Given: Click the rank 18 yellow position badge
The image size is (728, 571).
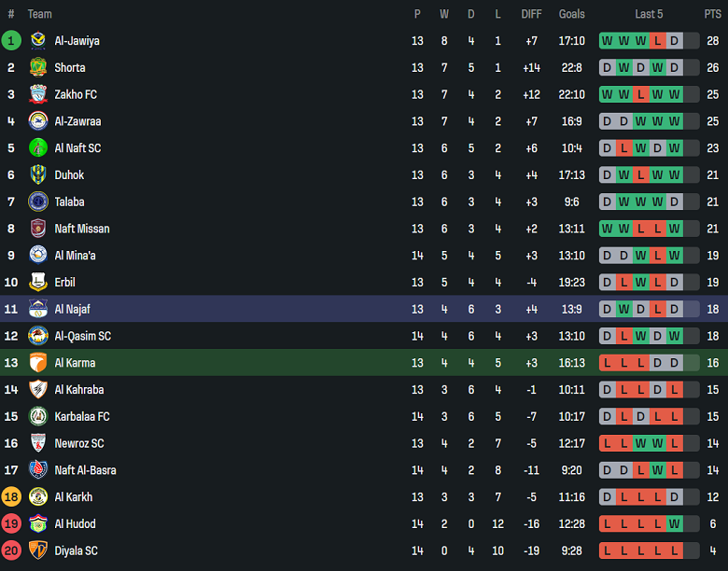Looking at the screenshot, I should pyautogui.click(x=11, y=497).
